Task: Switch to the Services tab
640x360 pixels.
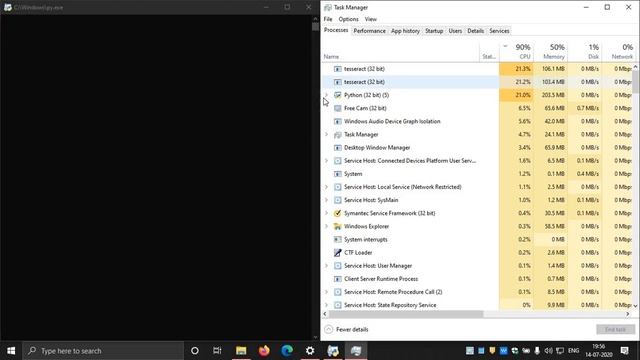Action: (x=499, y=31)
